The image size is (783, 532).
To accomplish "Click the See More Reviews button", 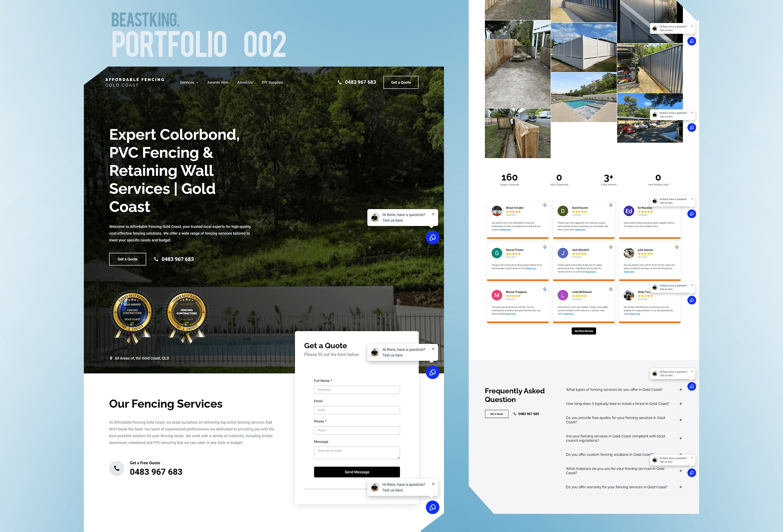I will point(584,331).
